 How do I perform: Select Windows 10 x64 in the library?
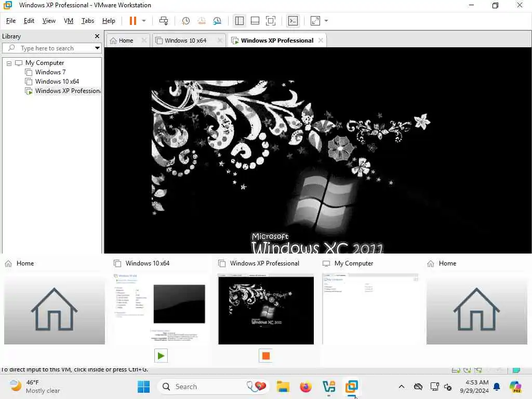[x=57, y=82]
